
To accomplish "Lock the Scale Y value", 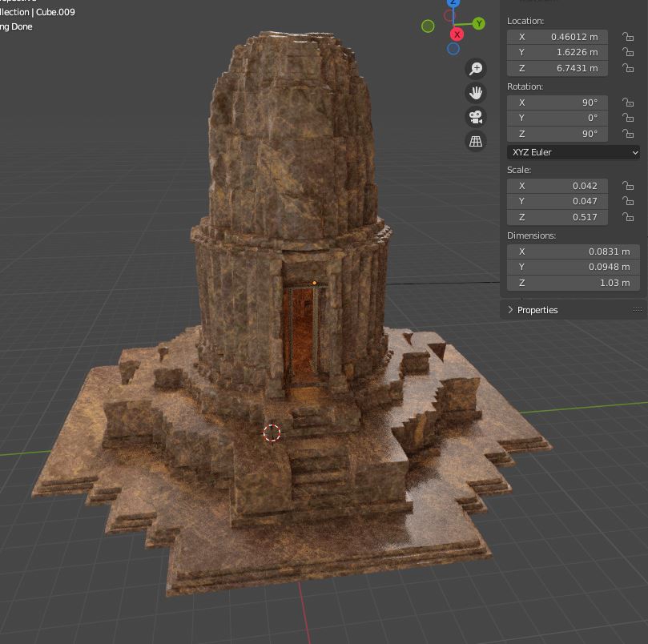I will [x=628, y=201].
